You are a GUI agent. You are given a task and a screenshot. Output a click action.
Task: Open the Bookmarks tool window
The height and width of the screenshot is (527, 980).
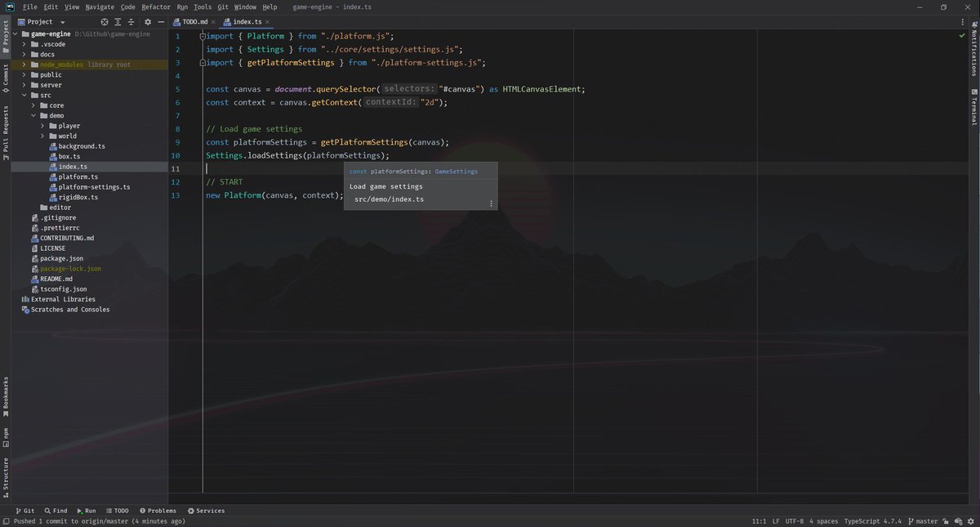pyautogui.click(x=5, y=396)
